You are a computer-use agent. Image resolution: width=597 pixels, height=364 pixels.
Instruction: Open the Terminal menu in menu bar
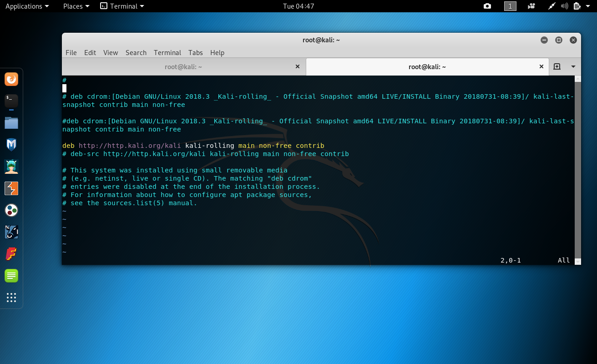tap(167, 52)
